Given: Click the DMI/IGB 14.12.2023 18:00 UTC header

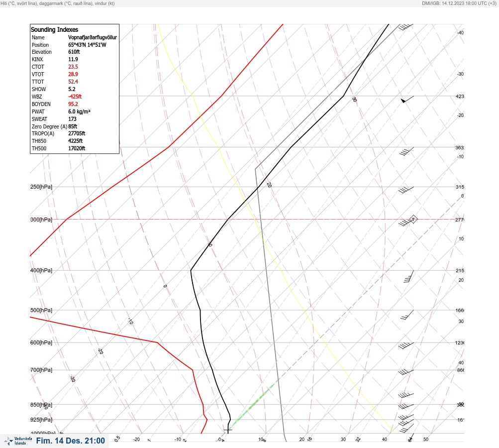Looking at the screenshot, I should tap(459, 3).
